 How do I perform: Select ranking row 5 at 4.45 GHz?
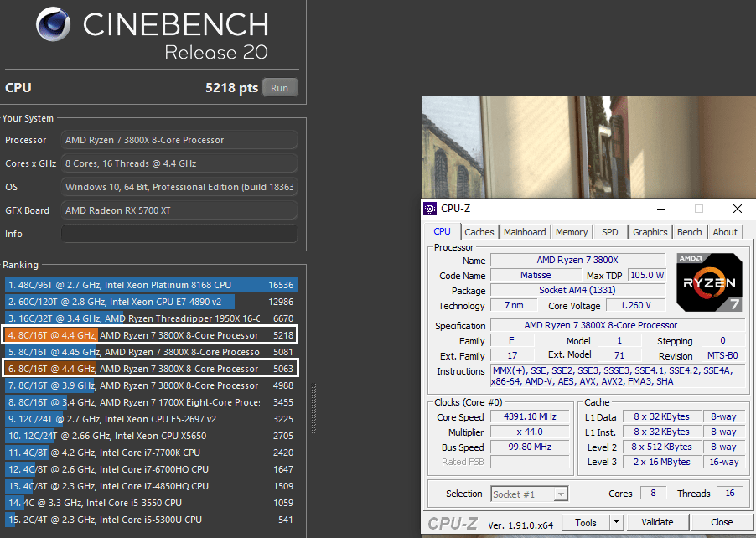click(x=151, y=352)
